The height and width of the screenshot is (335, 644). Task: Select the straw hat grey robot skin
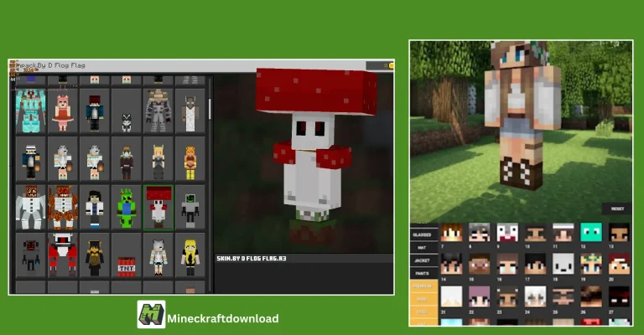(x=158, y=111)
